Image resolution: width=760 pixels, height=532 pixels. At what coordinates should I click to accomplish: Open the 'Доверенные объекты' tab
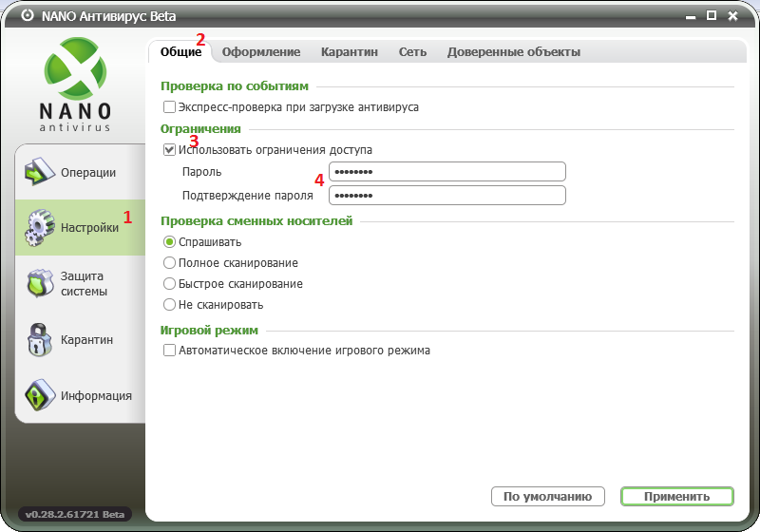pos(513,52)
